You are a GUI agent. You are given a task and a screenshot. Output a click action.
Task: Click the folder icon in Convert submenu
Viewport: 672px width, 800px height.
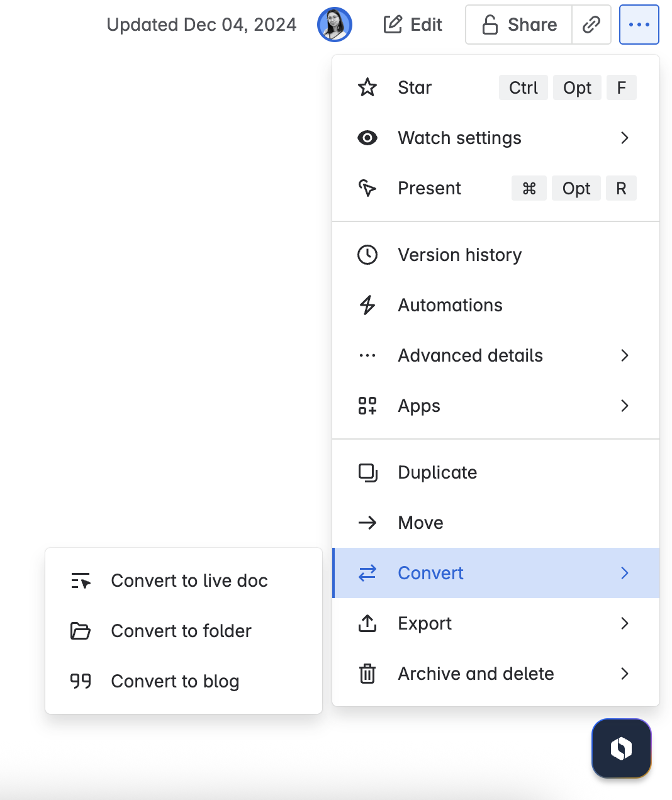tap(81, 631)
